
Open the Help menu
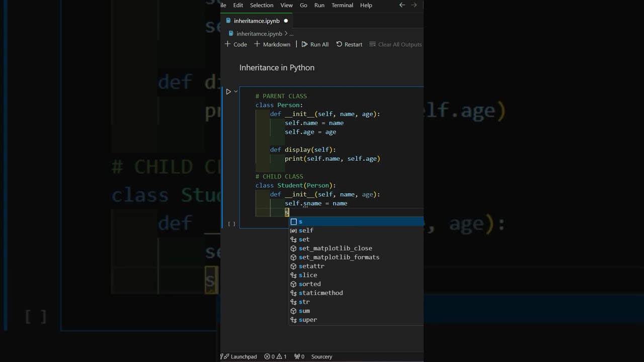(x=366, y=5)
